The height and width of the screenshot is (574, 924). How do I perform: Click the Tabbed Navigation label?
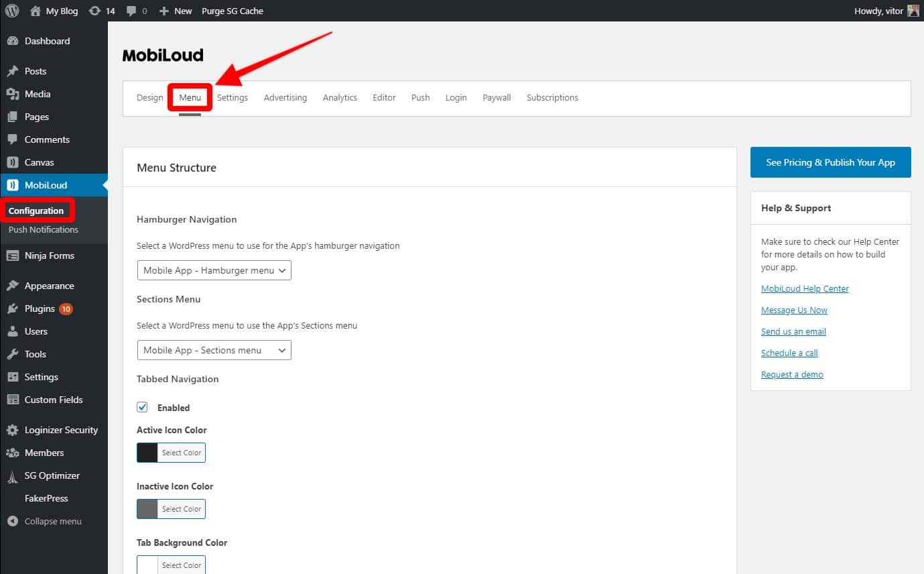pos(178,379)
